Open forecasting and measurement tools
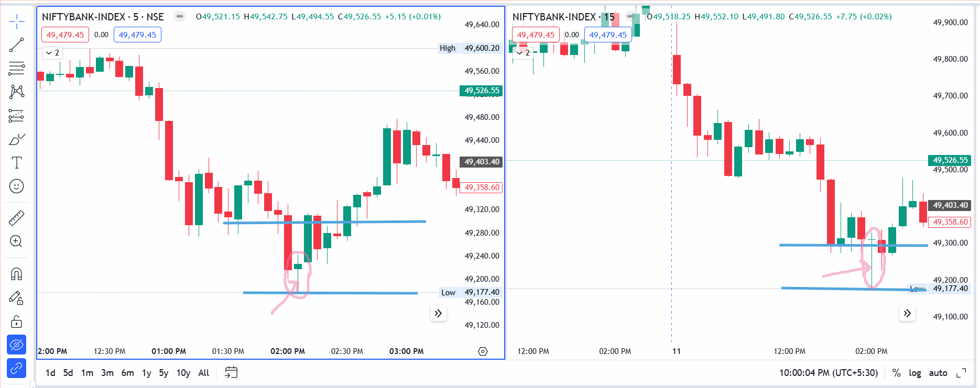This screenshot has height=388, width=980. point(17,116)
